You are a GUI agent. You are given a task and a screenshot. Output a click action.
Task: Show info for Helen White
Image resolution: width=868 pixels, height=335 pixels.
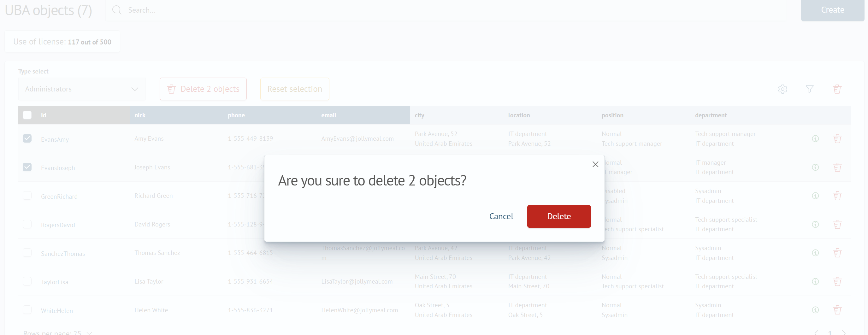[815, 310]
